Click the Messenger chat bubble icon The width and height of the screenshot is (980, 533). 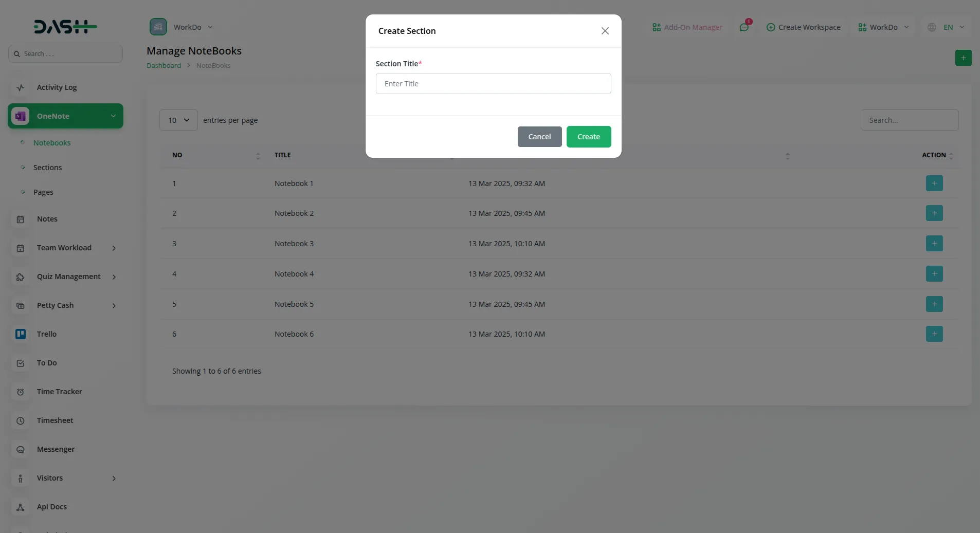coord(20,449)
